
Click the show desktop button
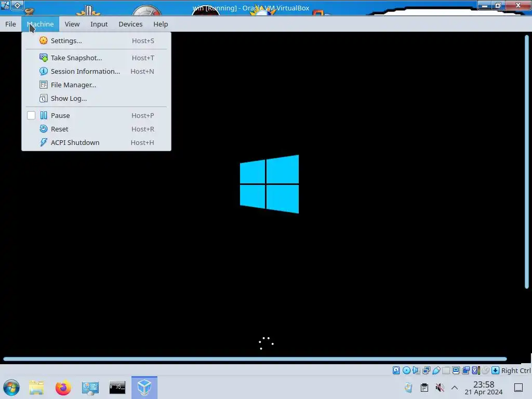(x=518, y=388)
